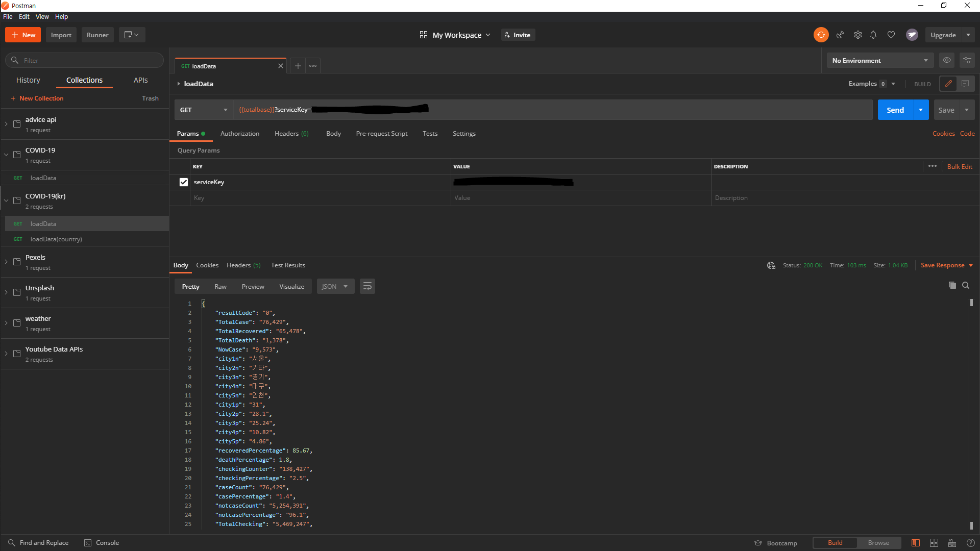Uncheck the serviceKey parameter checkbox

(x=184, y=182)
